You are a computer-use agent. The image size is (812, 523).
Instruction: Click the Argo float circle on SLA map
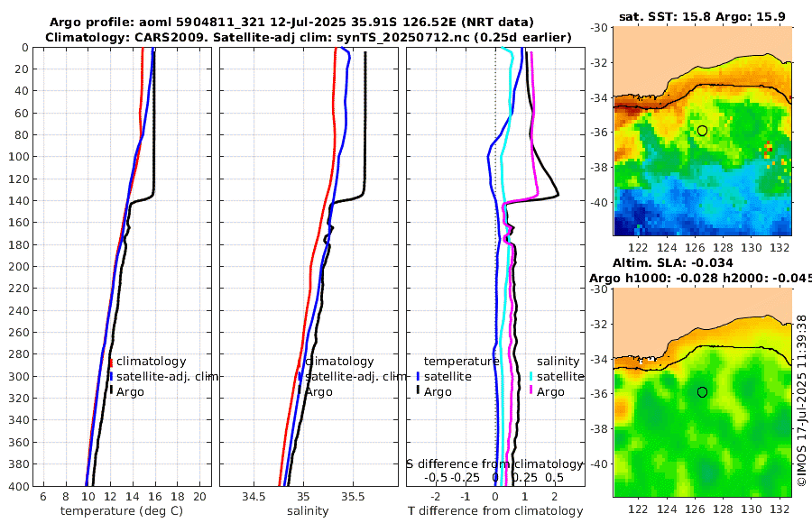pyautogui.click(x=702, y=392)
